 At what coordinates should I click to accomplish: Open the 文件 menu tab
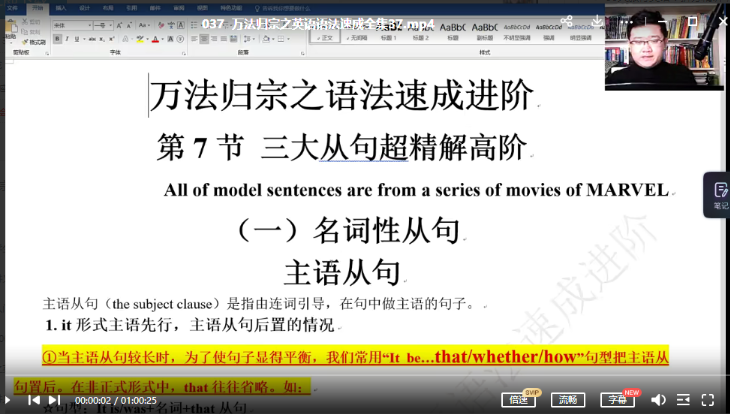pyautogui.click(x=11, y=7)
